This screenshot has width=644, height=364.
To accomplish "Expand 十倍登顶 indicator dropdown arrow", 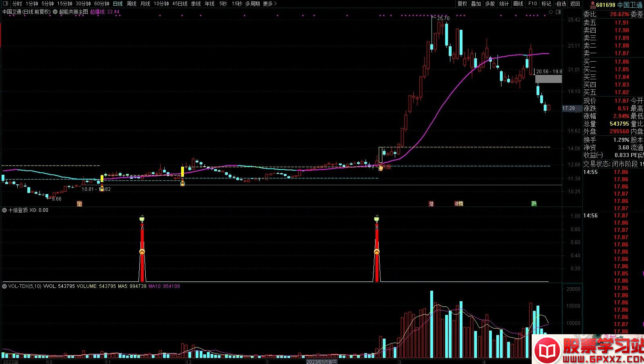I will point(4,210).
